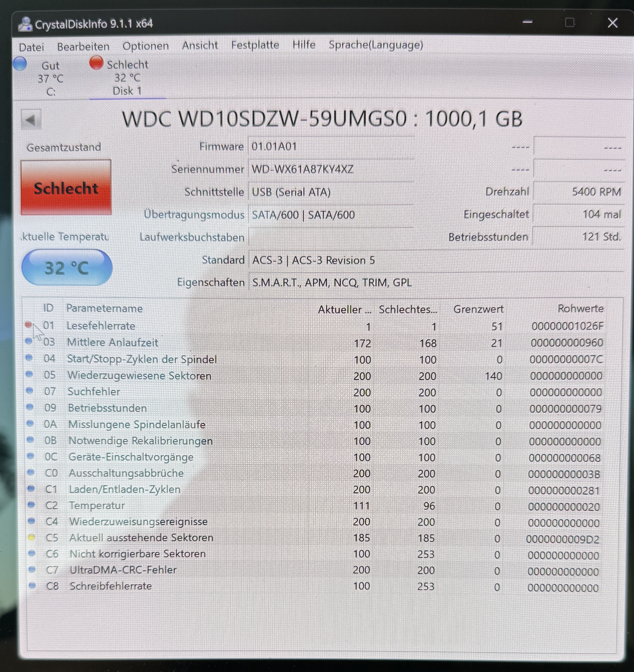Click the Seriennummer field value

[303, 169]
